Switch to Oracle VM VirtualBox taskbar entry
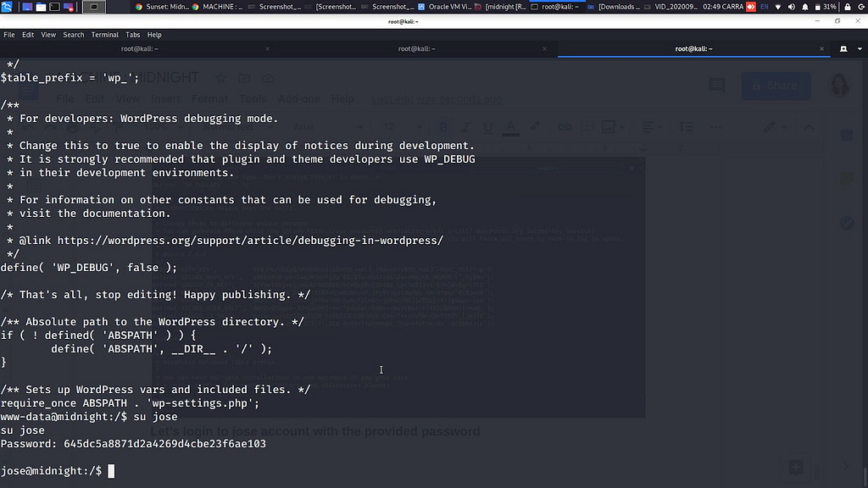The image size is (868, 488). (444, 7)
